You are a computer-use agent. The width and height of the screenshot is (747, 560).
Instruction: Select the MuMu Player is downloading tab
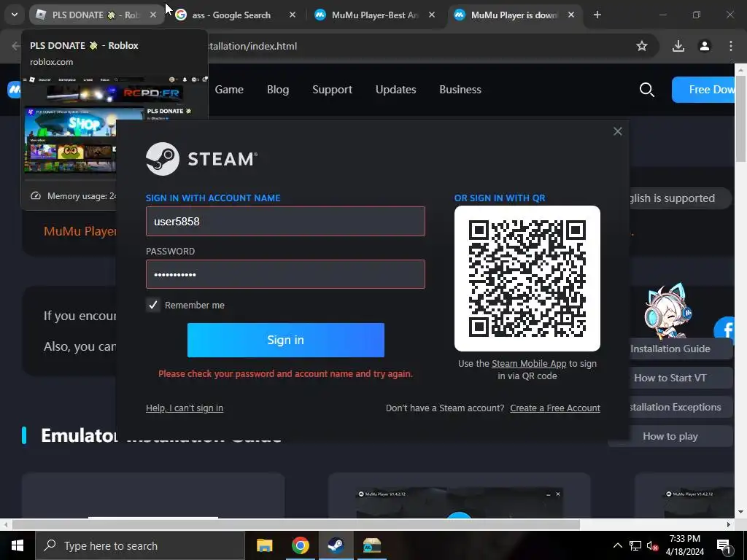coord(514,15)
